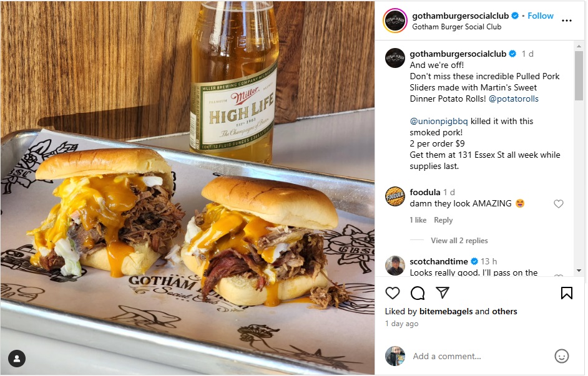
Task: Show tagged people icon on photo
Action: pyautogui.click(x=16, y=359)
